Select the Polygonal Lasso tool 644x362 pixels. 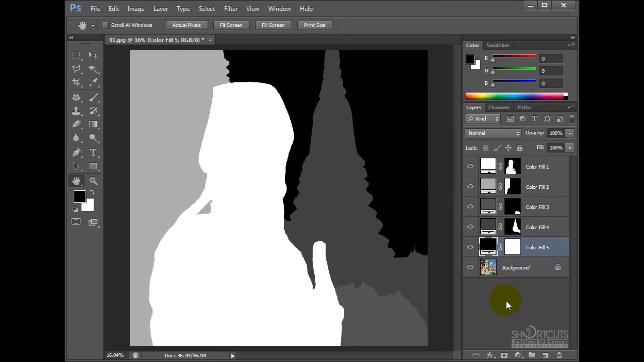pyautogui.click(x=76, y=69)
